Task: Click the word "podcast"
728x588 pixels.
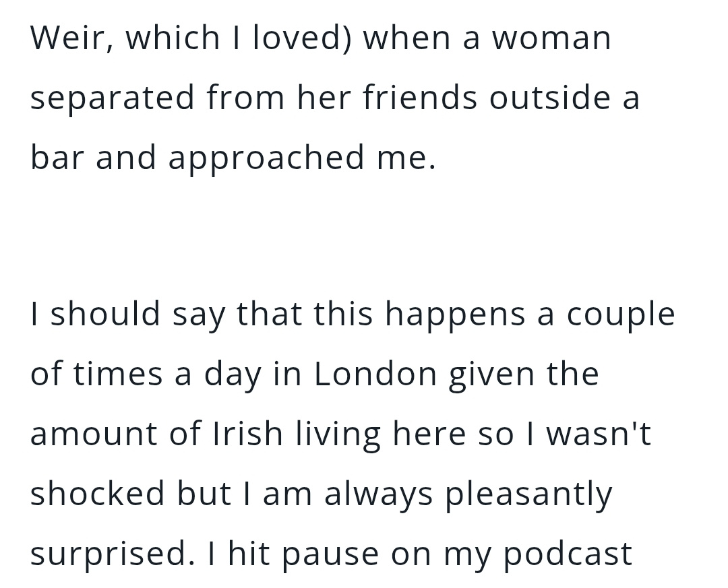Action: 568,554
